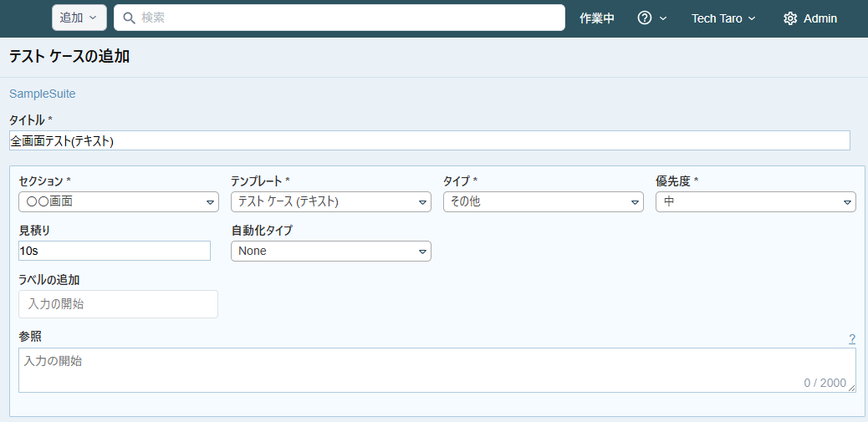
Task: Open the タイプ dropdown
Action: pos(543,201)
